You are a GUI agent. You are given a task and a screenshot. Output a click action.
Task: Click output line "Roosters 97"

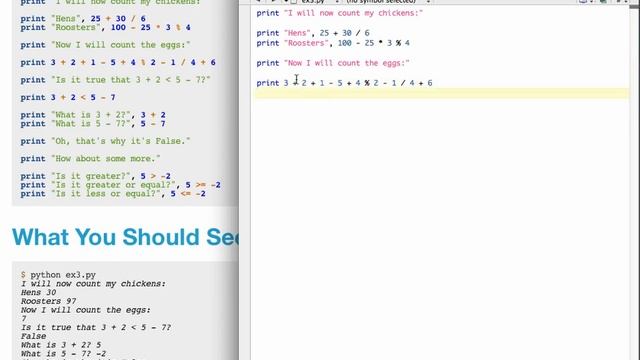point(49,301)
